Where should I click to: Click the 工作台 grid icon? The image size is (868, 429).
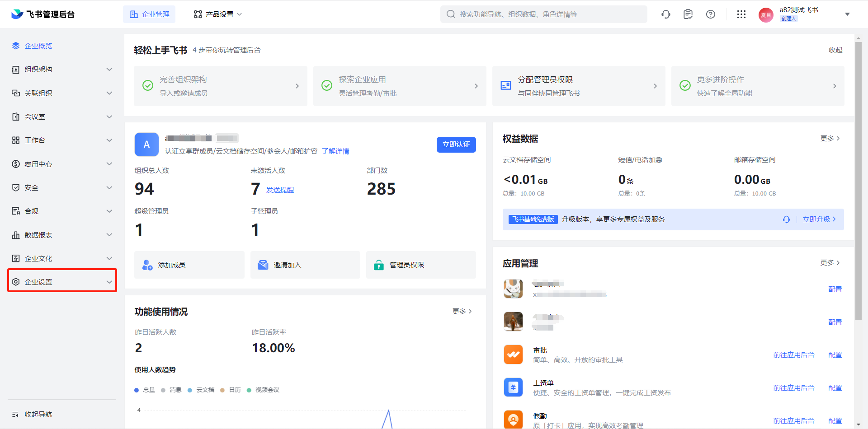point(16,140)
